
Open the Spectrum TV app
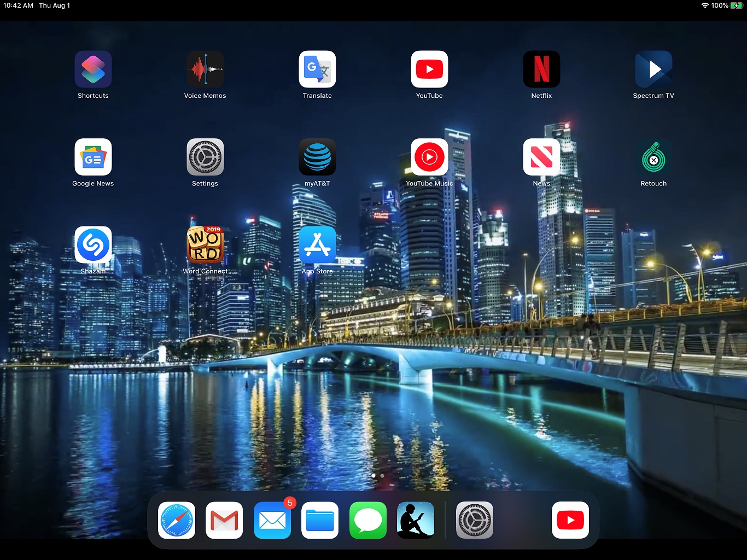653,69
